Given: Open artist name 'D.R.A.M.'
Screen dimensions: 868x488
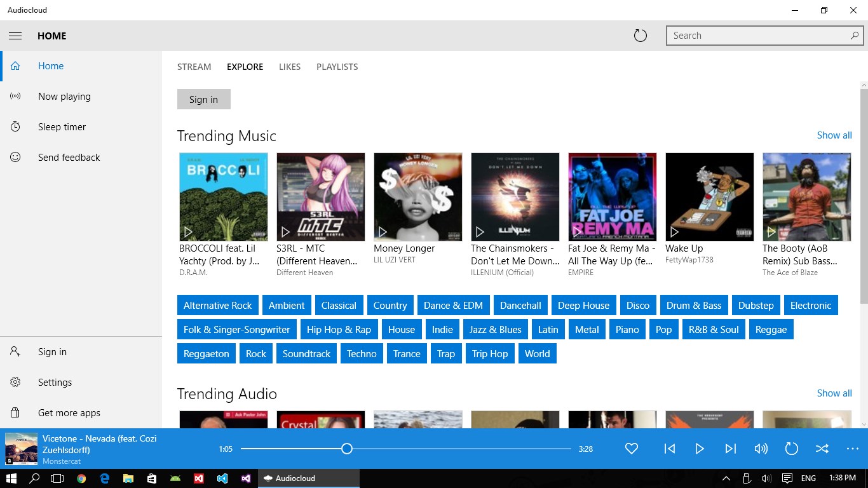Looking at the screenshot, I should (x=193, y=273).
